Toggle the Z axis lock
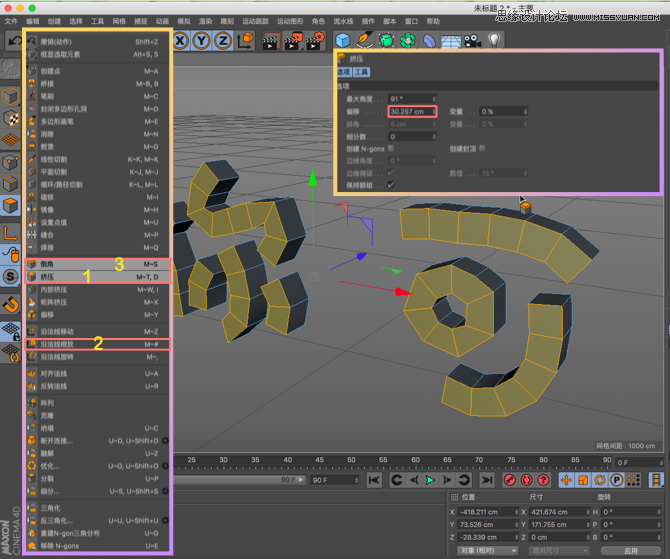The width and height of the screenshot is (670, 559). 223,41
